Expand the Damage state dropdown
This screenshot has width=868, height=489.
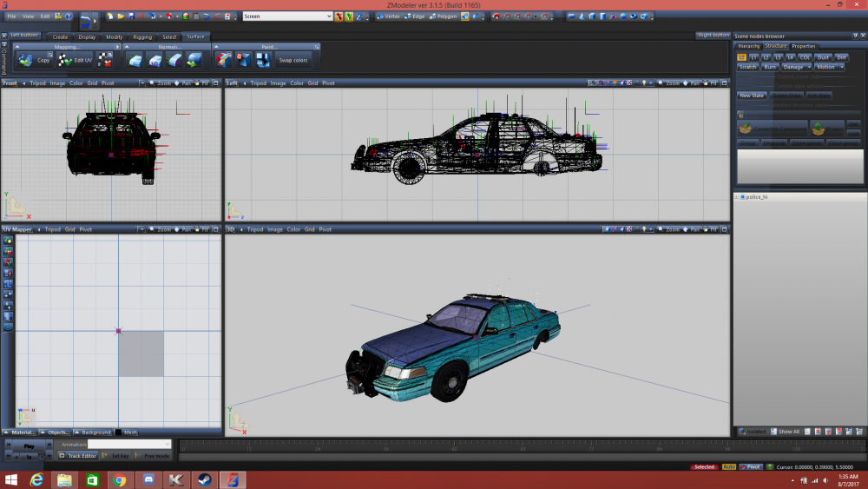(x=796, y=67)
